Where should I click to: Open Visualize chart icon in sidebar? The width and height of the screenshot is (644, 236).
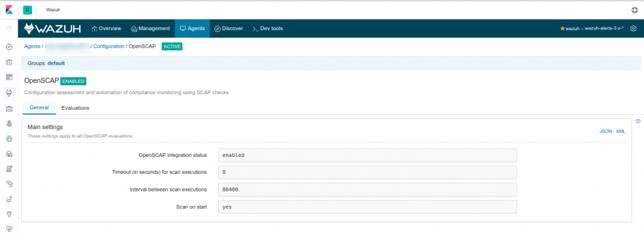[9, 62]
